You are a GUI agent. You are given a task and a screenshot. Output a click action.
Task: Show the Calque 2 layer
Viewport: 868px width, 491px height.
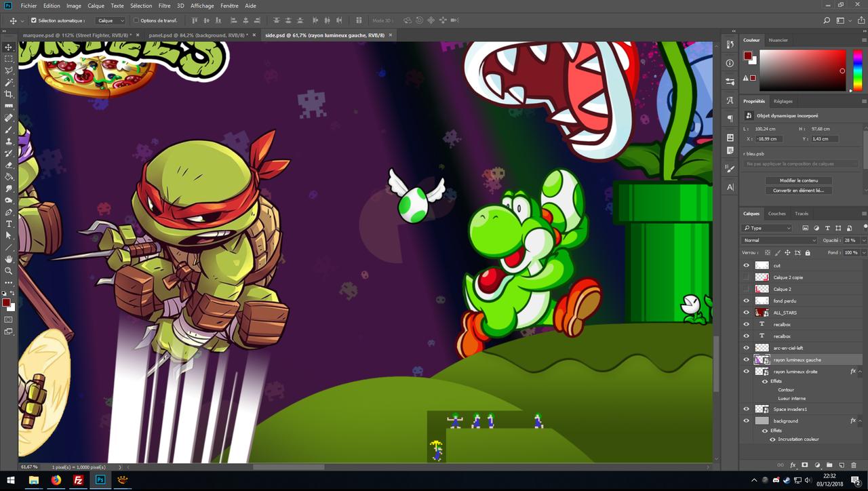pyautogui.click(x=747, y=289)
